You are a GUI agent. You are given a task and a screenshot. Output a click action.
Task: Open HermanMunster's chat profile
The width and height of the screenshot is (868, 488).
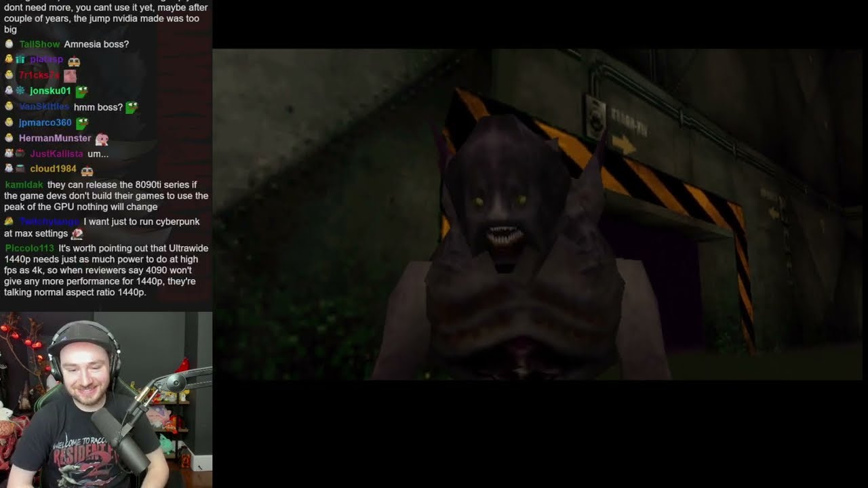pyautogui.click(x=55, y=138)
